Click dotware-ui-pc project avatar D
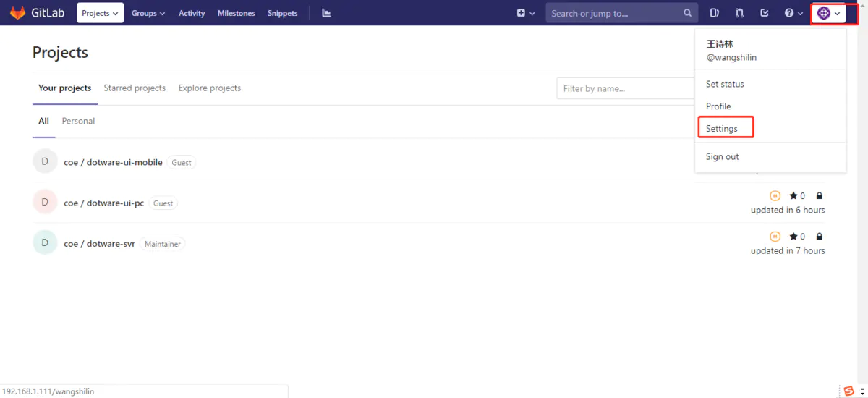The image size is (868, 398). point(45,203)
